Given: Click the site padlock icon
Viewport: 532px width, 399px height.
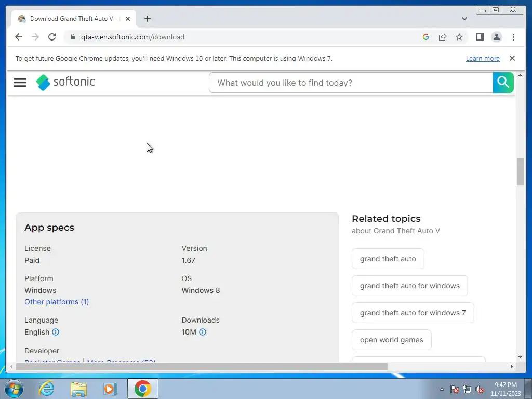Looking at the screenshot, I should 73,37.
